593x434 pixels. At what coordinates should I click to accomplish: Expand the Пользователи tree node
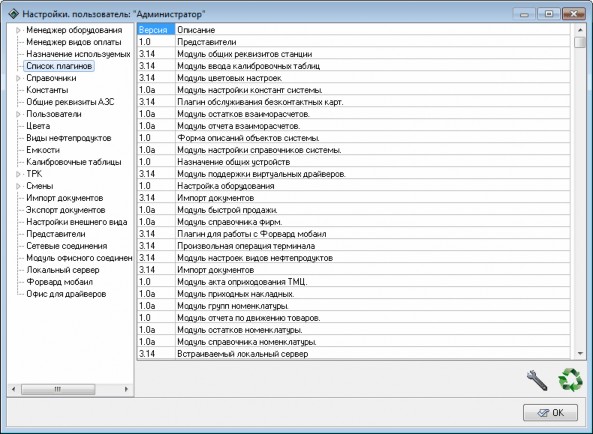pos(18,114)
